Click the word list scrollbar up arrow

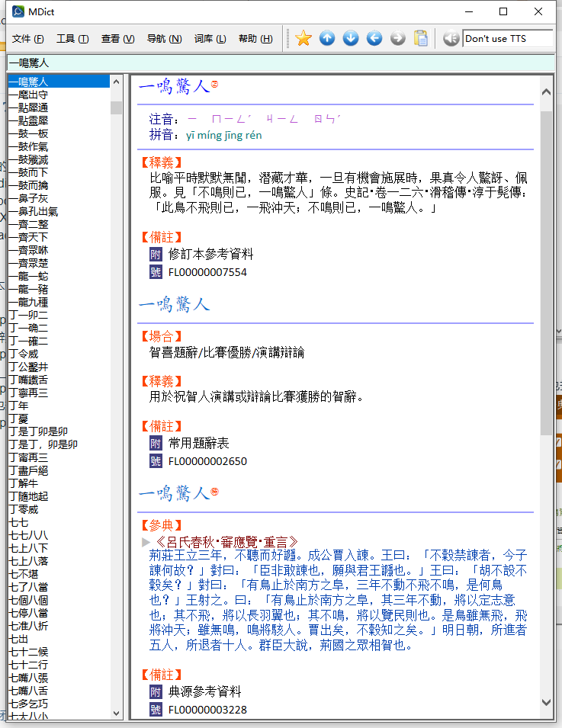pos(116,81)
